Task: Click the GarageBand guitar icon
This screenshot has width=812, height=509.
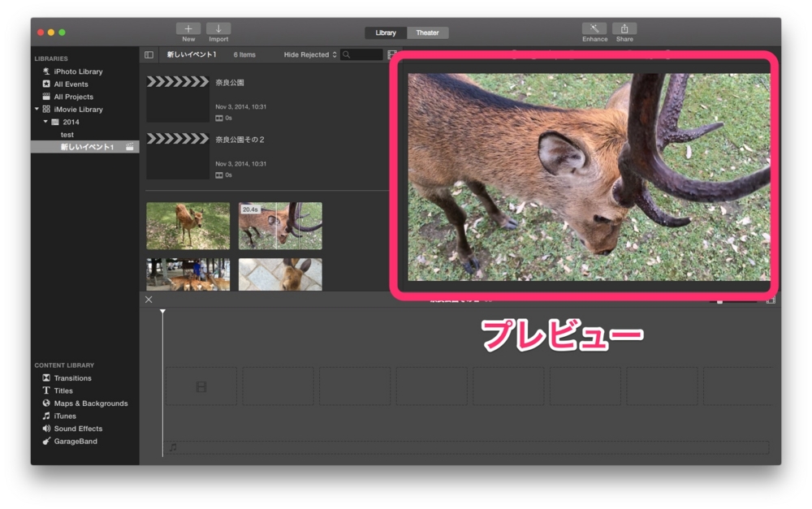Action: 46,441
